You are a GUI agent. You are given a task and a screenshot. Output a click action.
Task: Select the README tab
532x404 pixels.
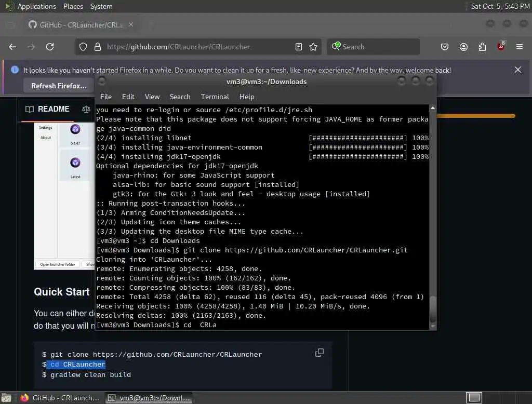(47, 109)
